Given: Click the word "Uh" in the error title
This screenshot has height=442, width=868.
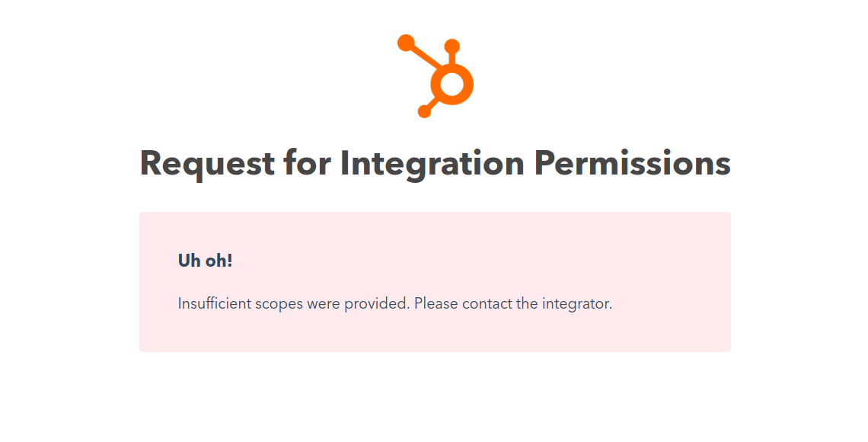Looking at the screenshot, I should point(188,261).
